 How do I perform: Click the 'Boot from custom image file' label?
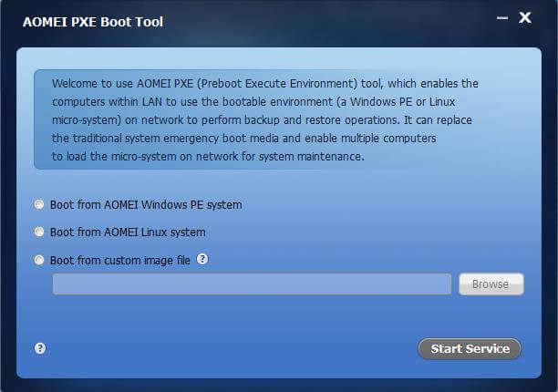point(120,260)
